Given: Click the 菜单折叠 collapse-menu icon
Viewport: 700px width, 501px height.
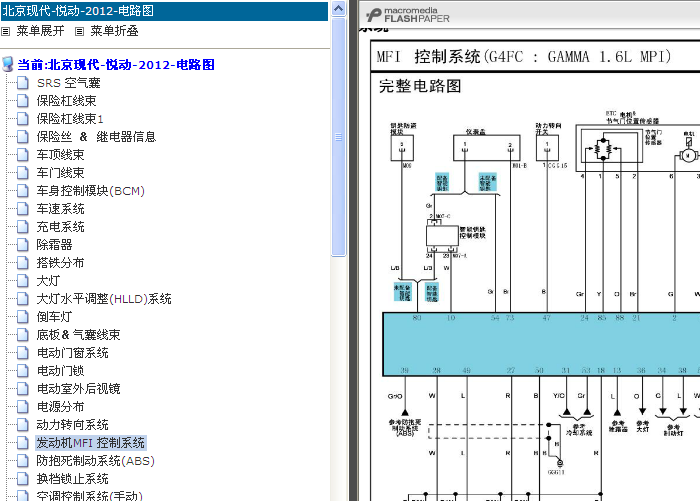Looking at the screenshot, I should point(79,31).
